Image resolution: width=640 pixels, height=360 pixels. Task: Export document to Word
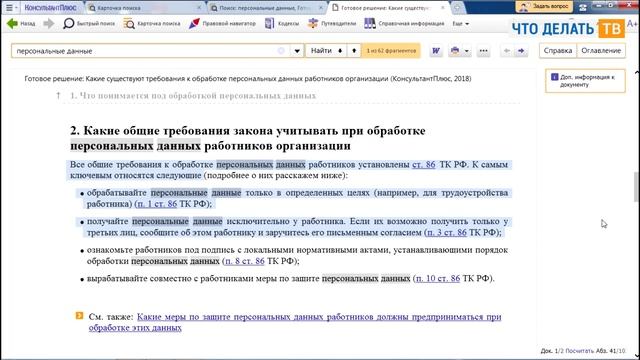coord(436,51)
